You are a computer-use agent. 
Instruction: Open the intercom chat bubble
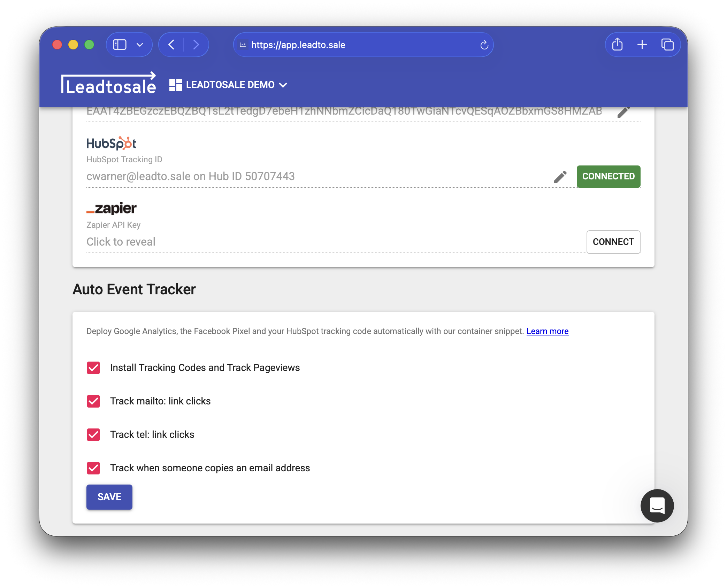pos(657,506)
